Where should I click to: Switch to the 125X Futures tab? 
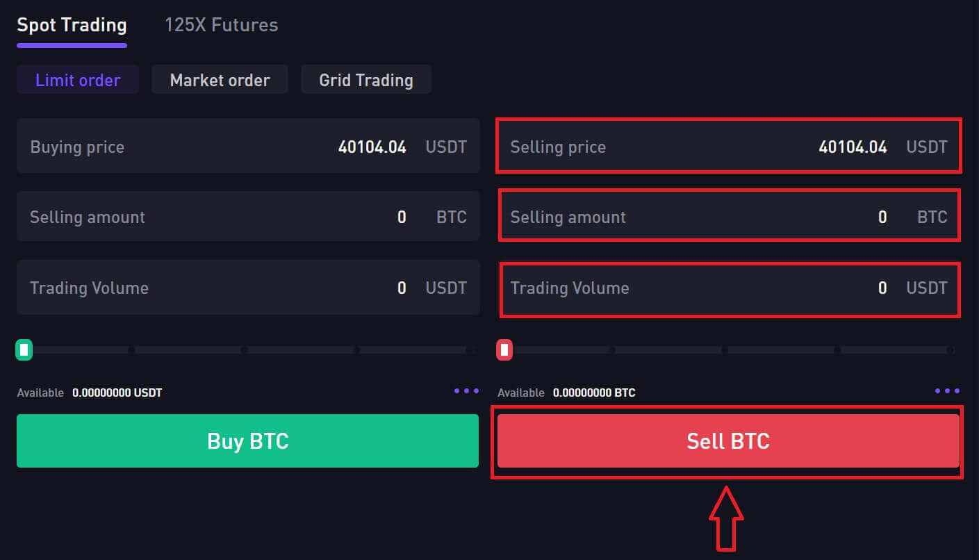(x=220, y=24)
